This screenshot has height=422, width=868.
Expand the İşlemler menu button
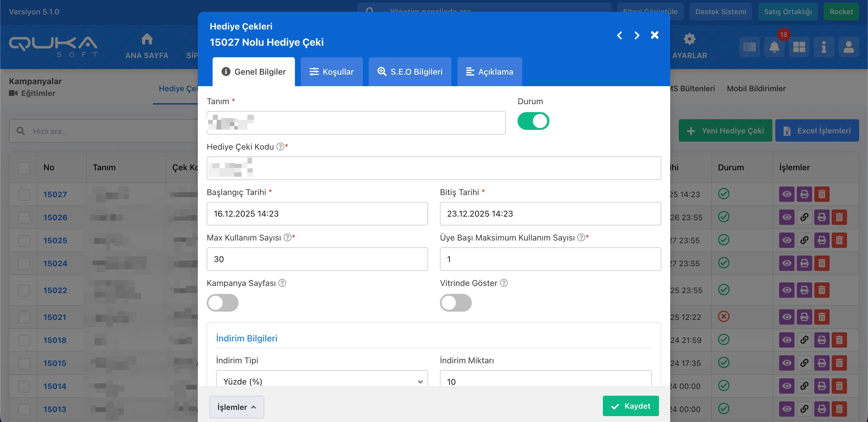(x=236, y=407)
